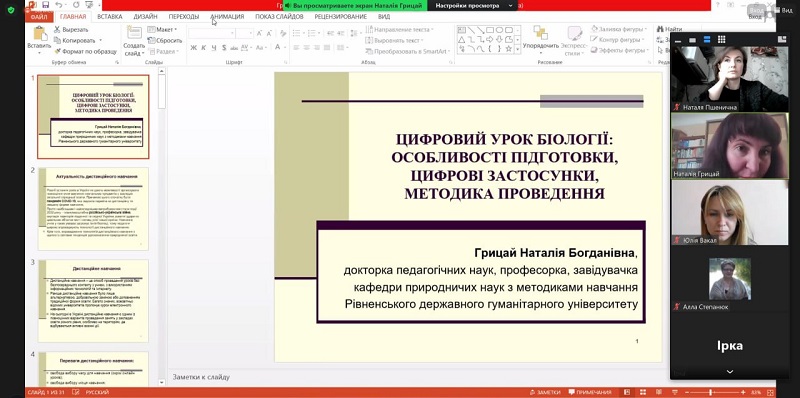
Task: Select oval shape in shapes gallery
Action: pyautogui.click(x=500, y=30)
